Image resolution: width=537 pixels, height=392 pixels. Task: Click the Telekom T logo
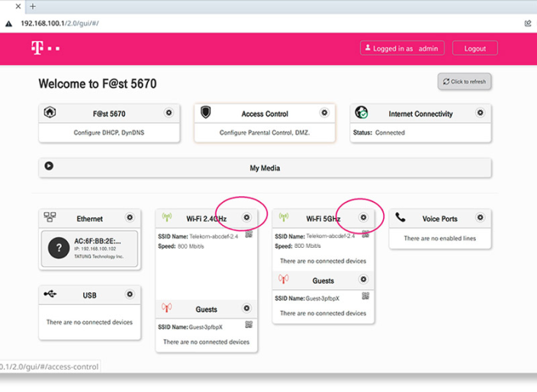[37, 49]
